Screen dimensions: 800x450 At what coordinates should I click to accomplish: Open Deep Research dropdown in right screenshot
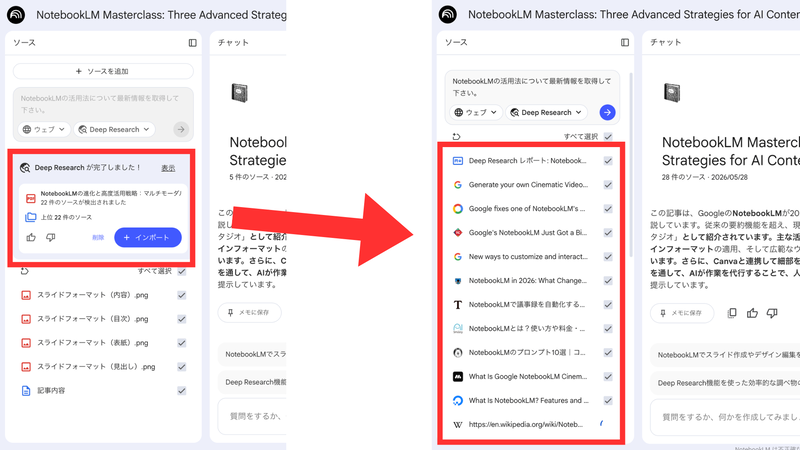(x=546, y=112)
